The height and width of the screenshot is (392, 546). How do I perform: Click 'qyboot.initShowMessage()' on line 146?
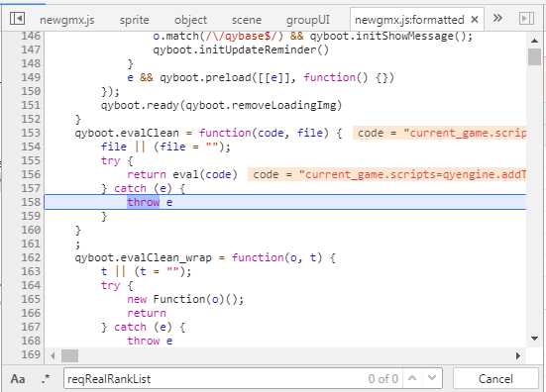pos(387,36)
